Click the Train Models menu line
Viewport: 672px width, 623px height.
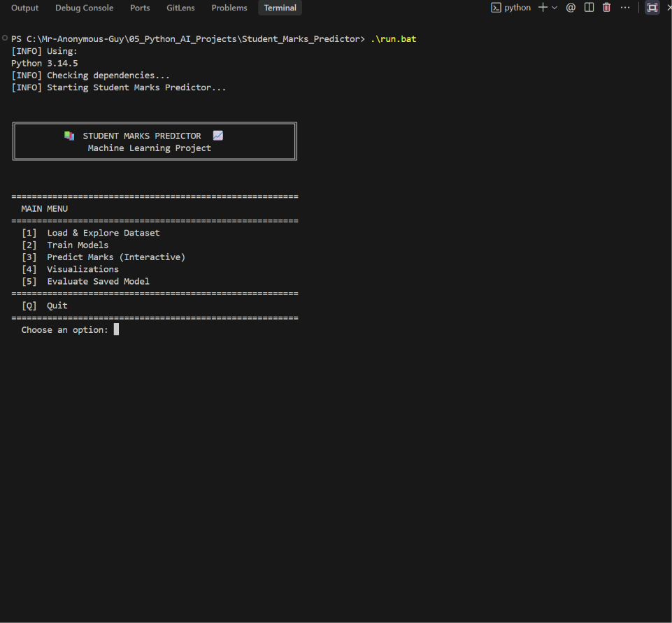65,245
